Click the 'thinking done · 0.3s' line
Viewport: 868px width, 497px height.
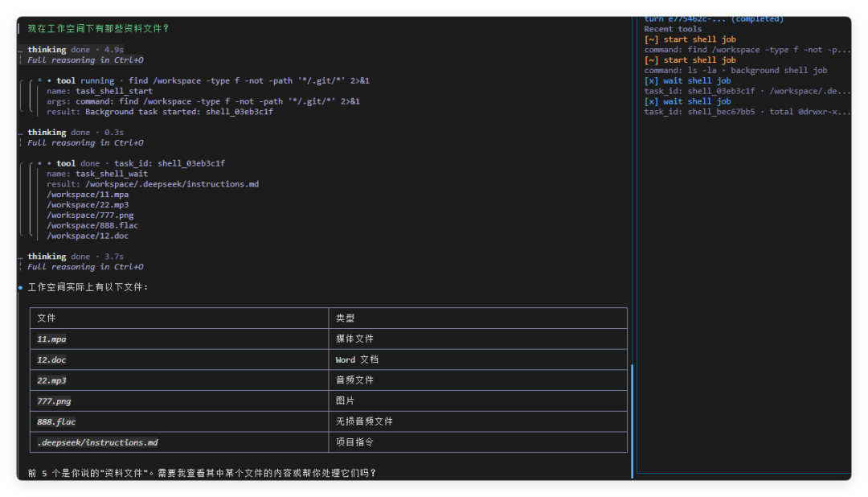click(x=76, y=133)
